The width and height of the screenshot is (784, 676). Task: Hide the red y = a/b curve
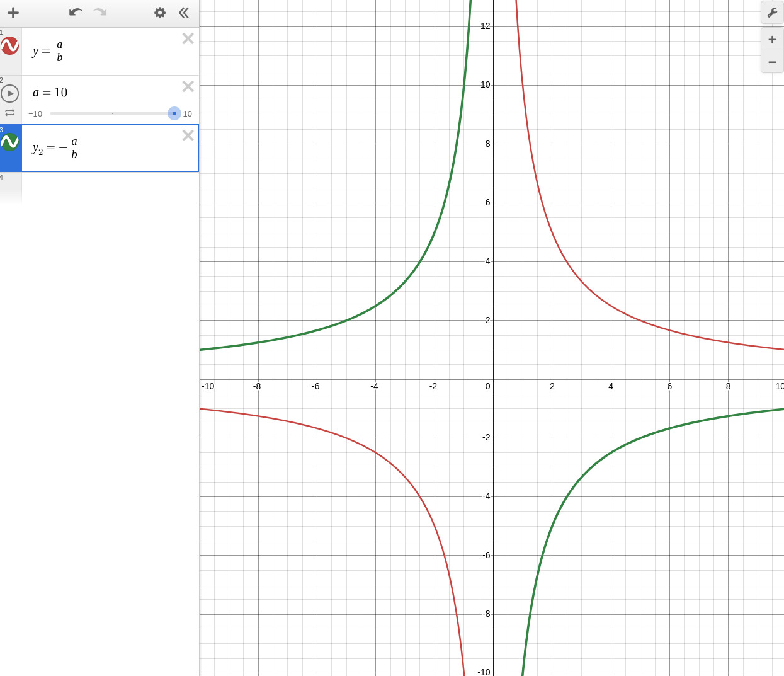click(9, 45)
